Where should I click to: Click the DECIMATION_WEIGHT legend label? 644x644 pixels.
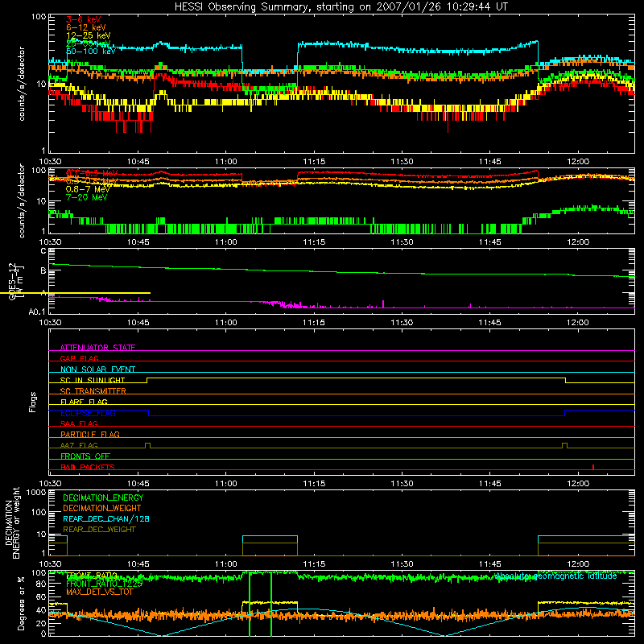click(x=102, y=508)
